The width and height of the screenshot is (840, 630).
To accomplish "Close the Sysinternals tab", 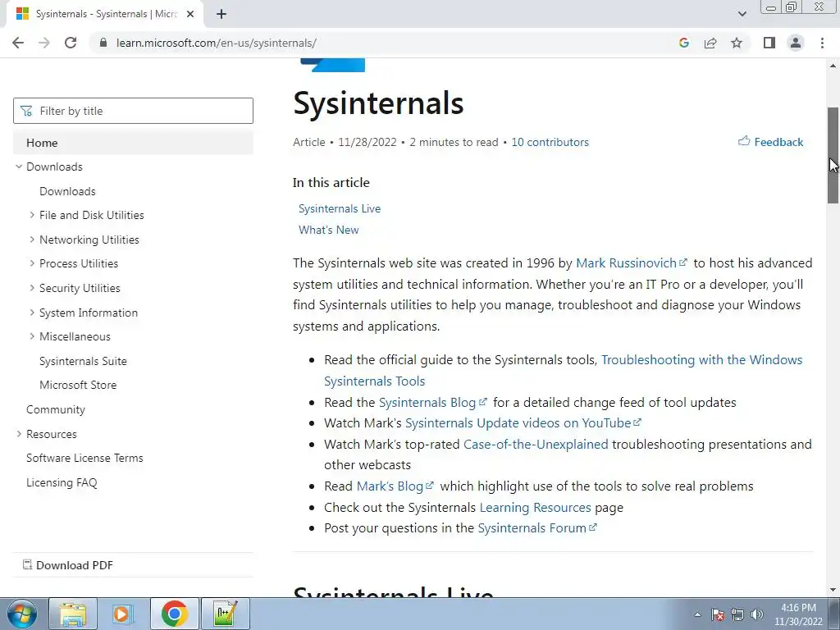I will (x=190, y=14).
